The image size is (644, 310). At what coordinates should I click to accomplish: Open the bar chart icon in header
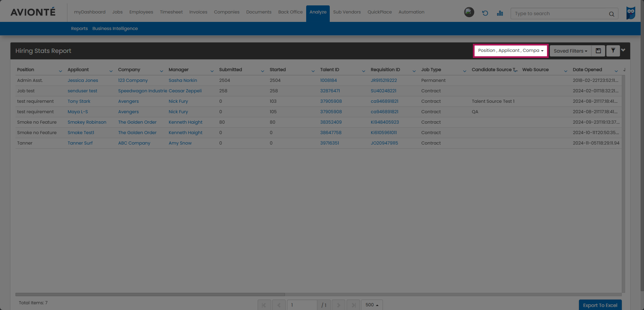coord(500,13)
